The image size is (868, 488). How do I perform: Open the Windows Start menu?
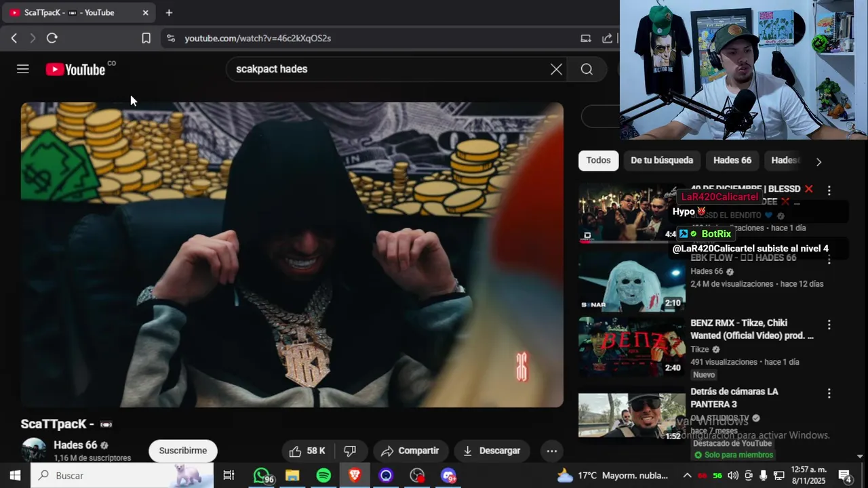click(x=15, y=476)
